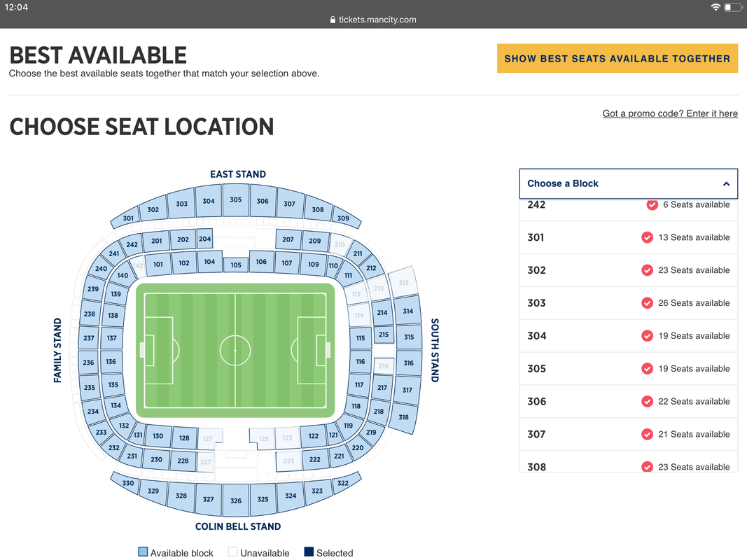Toggle the red check for block 304
The width and height of the screenshot is (747, 560).
click(648, 336)
